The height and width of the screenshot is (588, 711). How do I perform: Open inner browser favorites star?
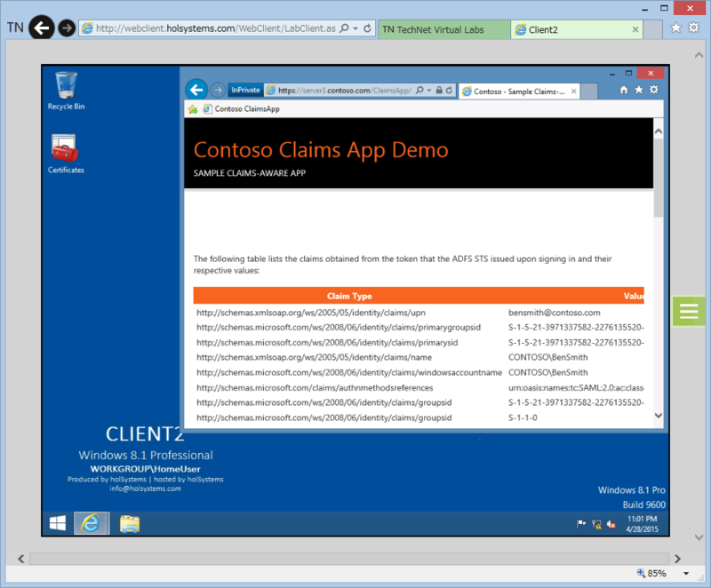(639, 90)
